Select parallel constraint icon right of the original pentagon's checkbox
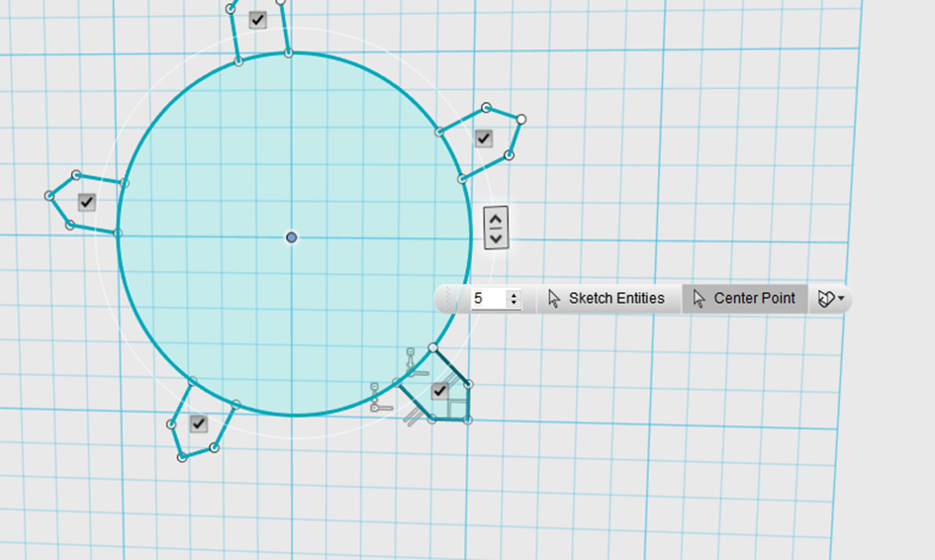The image size is (935, 560). [x=453, y=380]
